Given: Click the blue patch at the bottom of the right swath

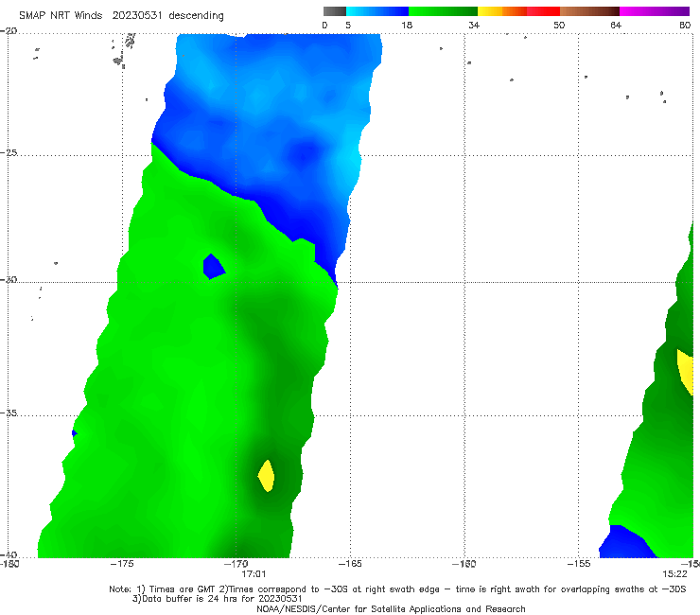Looking at the screenshot, I should click(x=625, y=543).
